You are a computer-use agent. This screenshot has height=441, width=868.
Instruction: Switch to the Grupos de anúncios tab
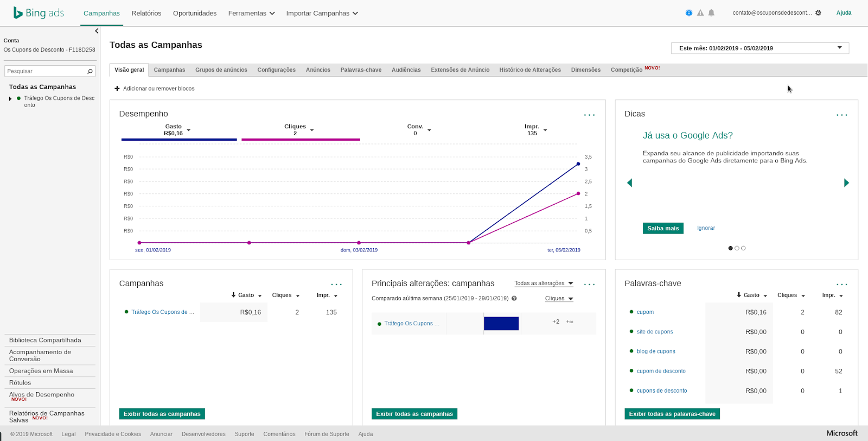pos(221,70)
